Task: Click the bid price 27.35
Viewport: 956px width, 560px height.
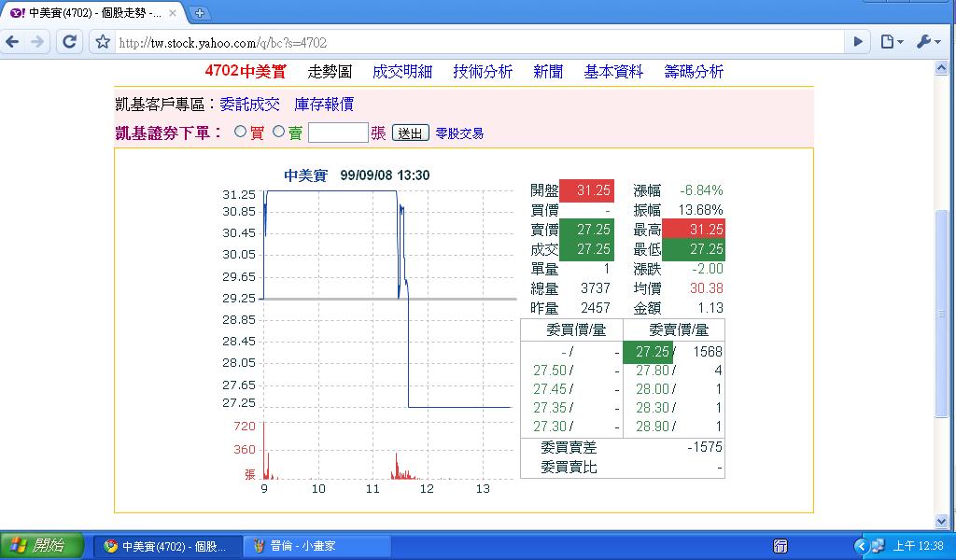Action: [x=550, y=408]
